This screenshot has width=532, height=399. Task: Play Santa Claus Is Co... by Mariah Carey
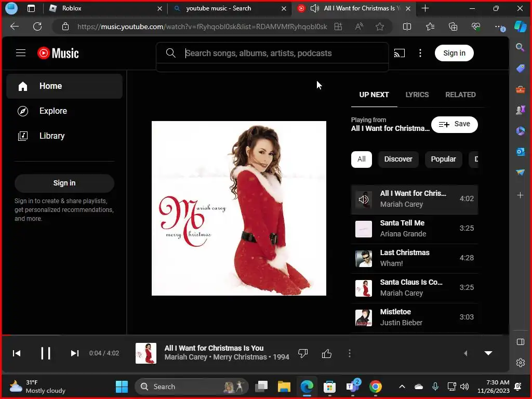coord(414,288)
